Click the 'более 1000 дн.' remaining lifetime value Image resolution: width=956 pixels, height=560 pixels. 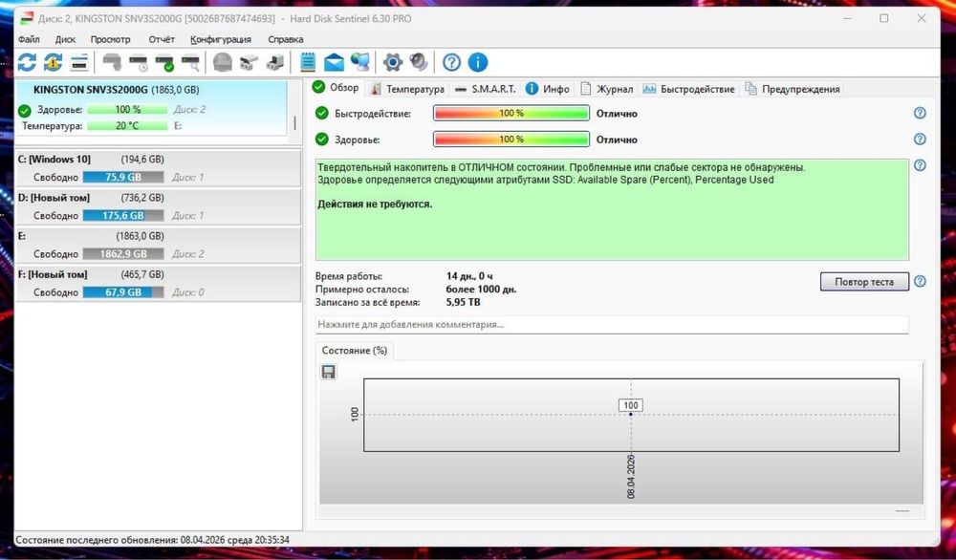481,289
